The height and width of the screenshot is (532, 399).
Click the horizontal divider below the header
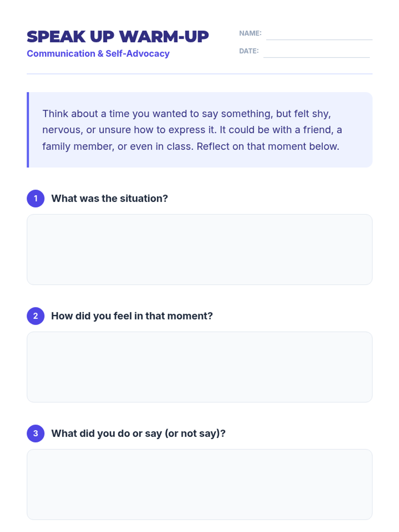(199, 74)
